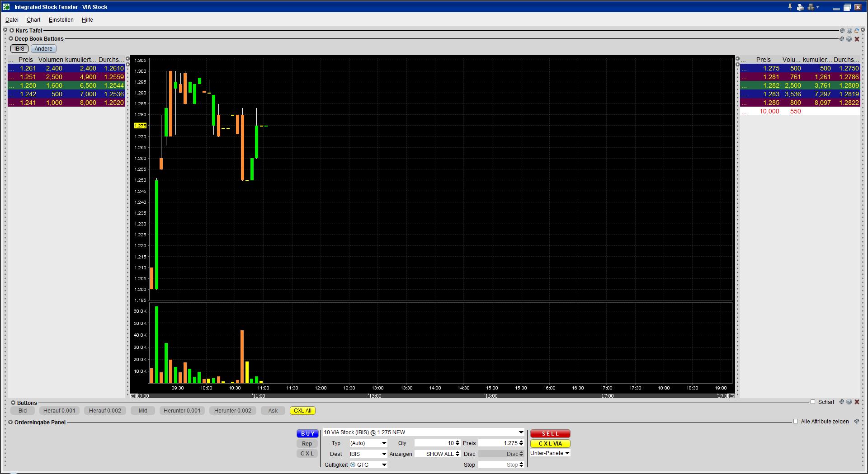Image resolution: width=868 pixels, height=474 pixels.
Task: Check Alle Attribute zeigen checkbox
Action: point(796,421)
